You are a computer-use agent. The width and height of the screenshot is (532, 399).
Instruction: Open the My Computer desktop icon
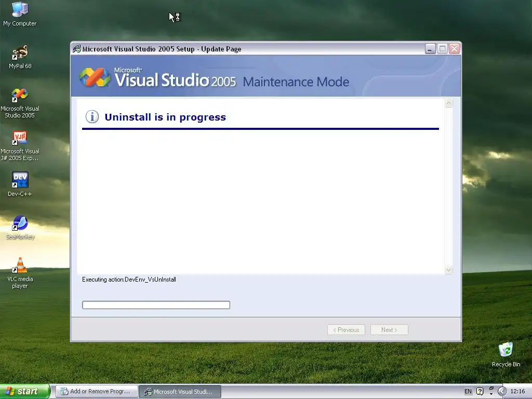20,14
